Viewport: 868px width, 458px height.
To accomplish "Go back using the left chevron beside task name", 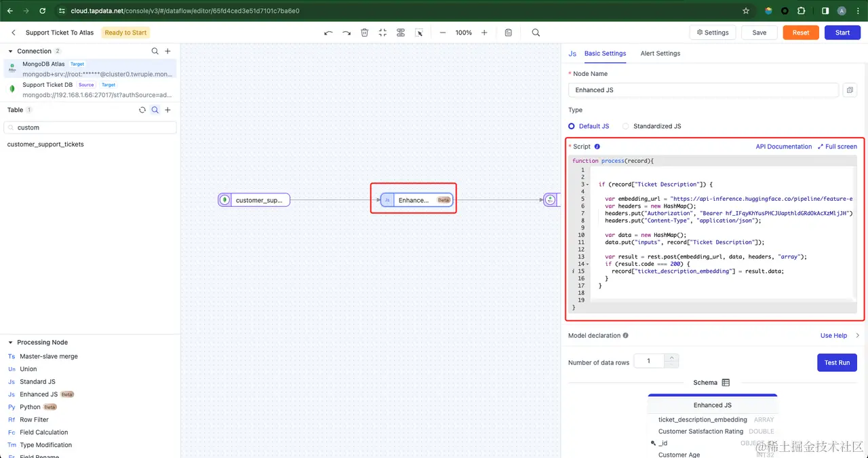I will click(14, 33).
